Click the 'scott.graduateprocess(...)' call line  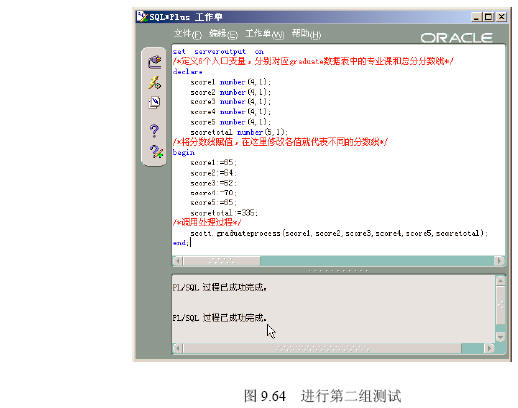pos(339,233)
